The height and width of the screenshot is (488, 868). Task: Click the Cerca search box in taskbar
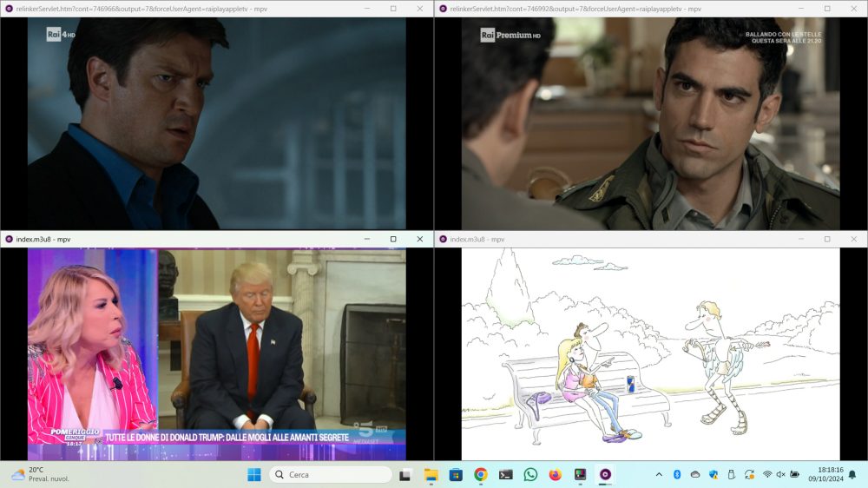click(x=331, y=475)
